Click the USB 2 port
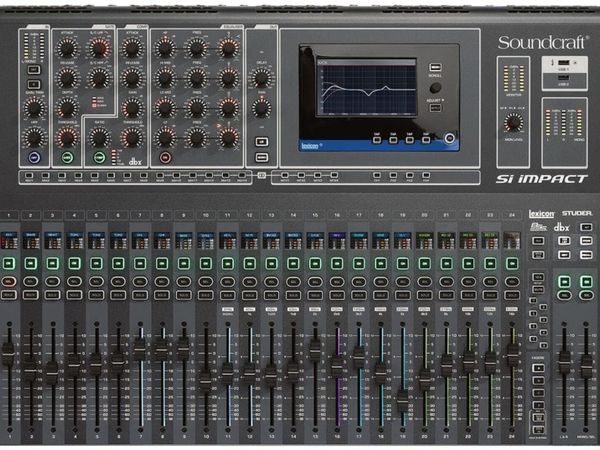This screenshot has height=450, width=600. tap(563, 78)
